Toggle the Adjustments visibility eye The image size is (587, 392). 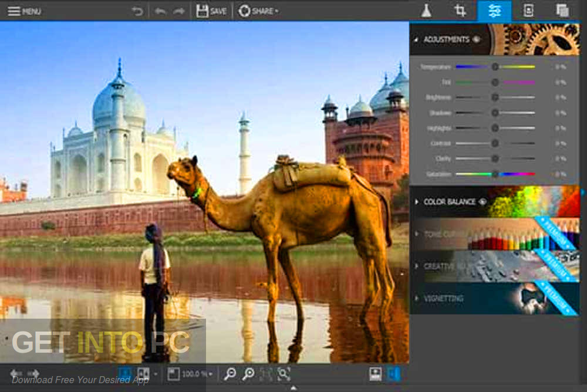click(x=475, y=39)
